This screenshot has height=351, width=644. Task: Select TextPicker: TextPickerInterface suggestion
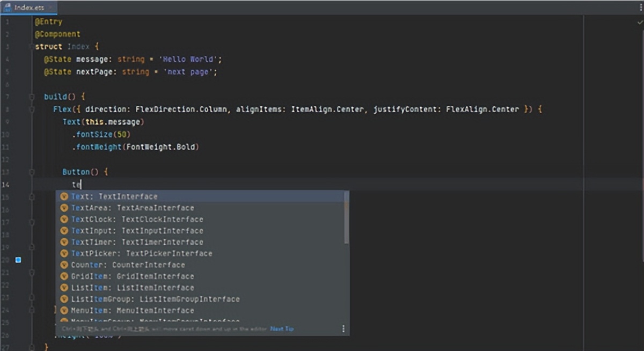pos(203,253)
